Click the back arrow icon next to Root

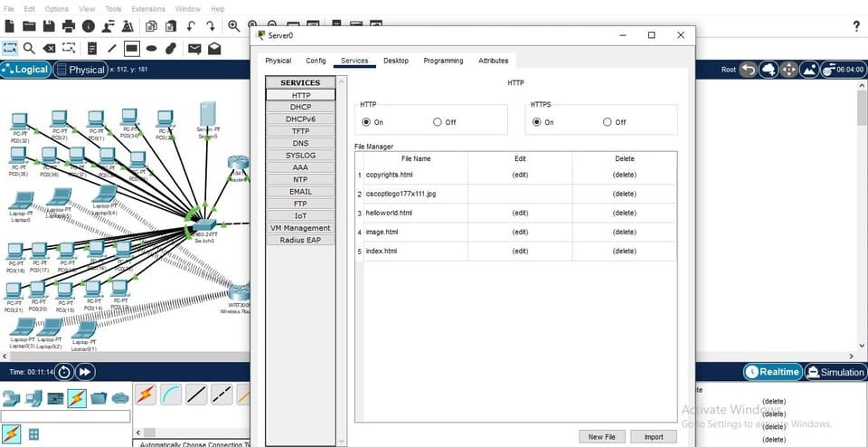point(749,70)
